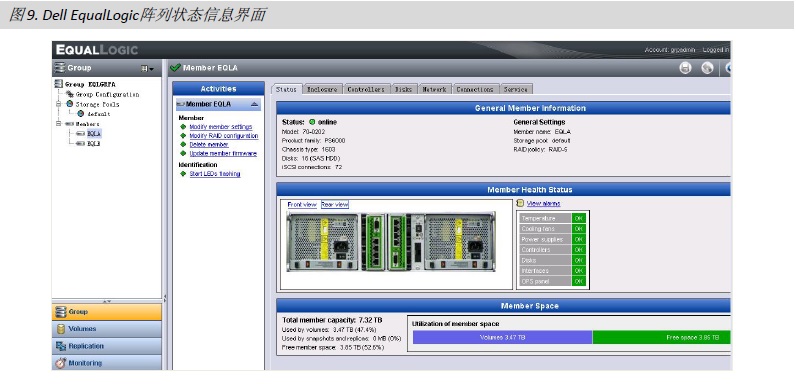
Task: Open the Replication navigation panel button
Action: (x=107, y=346)
